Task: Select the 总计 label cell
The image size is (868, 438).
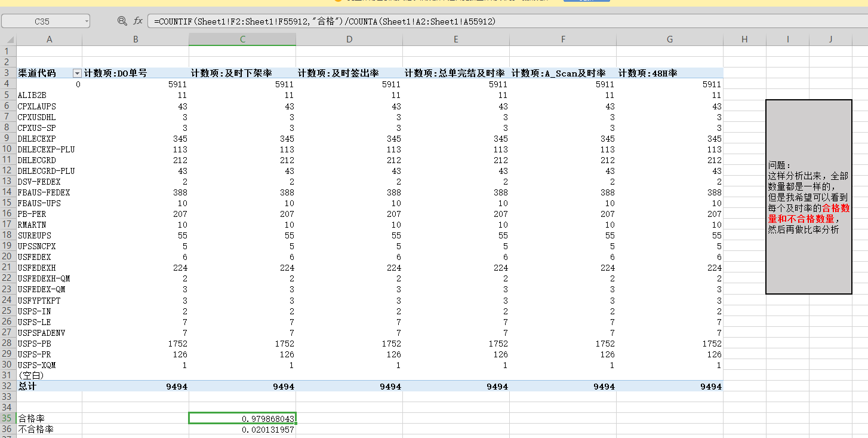Action: (49, 387)
